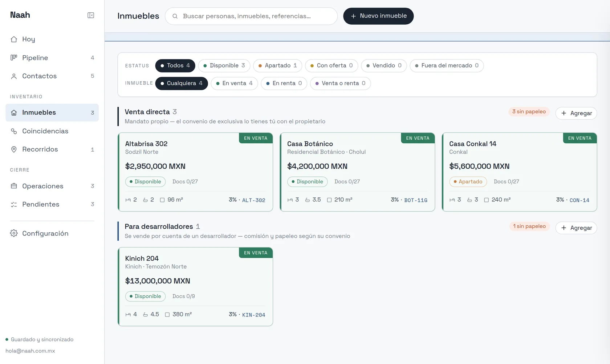610x364 pixels.
Task: Select En renta property filter
Action: coord(284,83)
